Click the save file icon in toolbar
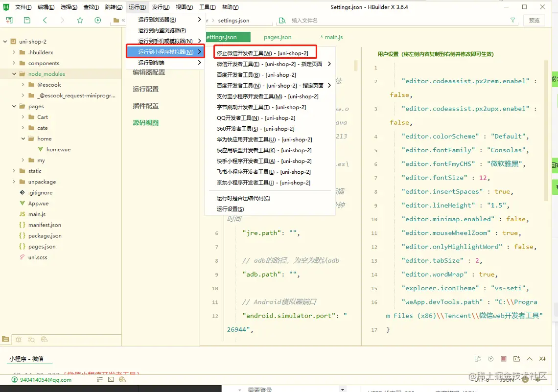The height and width of the screenshot is (392, 558). (27, 20)
